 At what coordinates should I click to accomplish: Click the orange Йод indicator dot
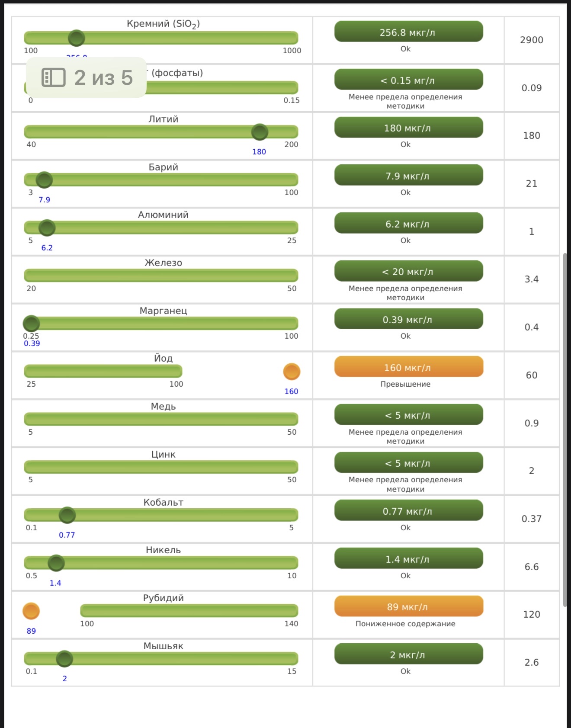292,372
